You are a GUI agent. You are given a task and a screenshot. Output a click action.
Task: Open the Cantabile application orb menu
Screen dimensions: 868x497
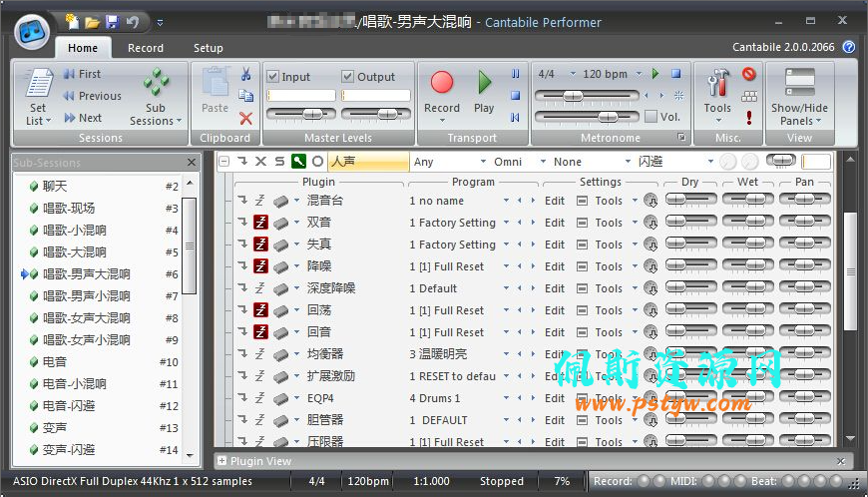click(32, 32)
